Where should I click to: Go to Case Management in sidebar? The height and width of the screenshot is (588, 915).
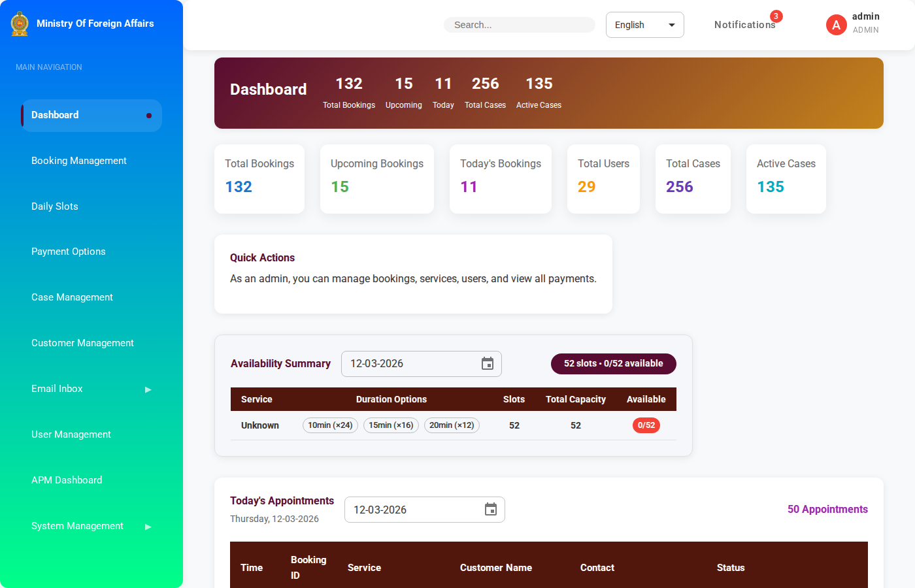click(72, 297)
